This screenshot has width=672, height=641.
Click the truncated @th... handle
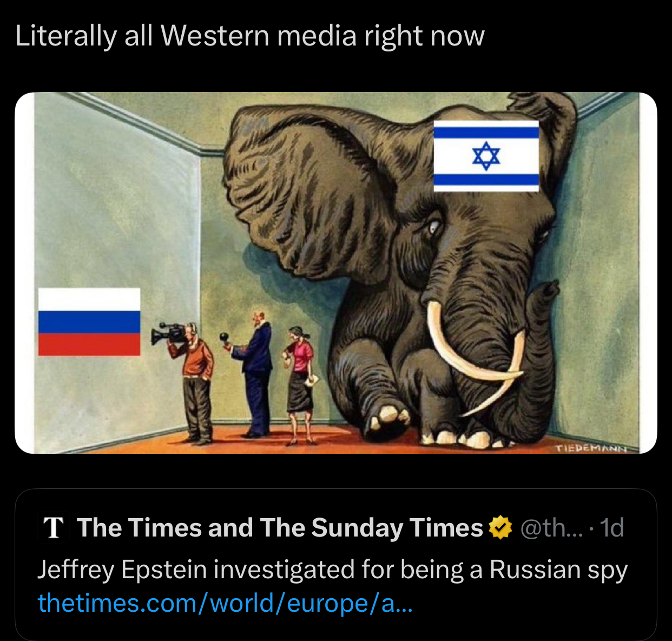tap(551, 528)
